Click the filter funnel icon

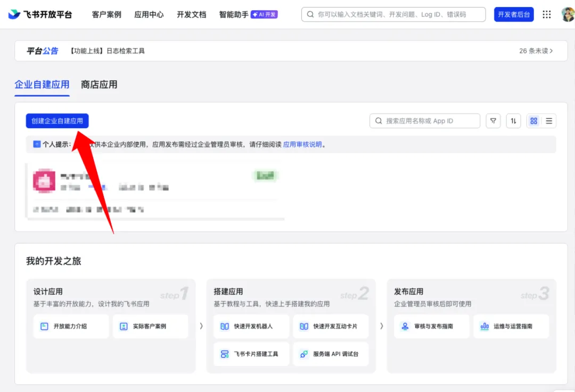tap(494, 121)
